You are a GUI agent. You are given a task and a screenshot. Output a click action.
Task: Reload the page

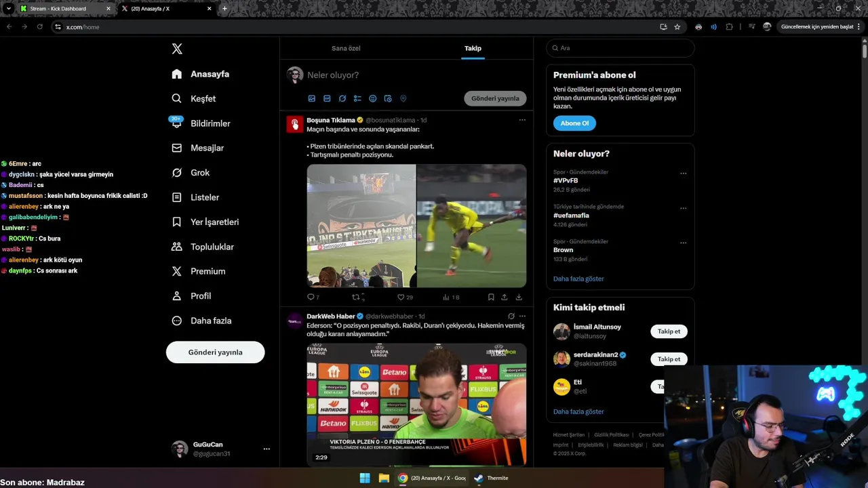(39, 27)
